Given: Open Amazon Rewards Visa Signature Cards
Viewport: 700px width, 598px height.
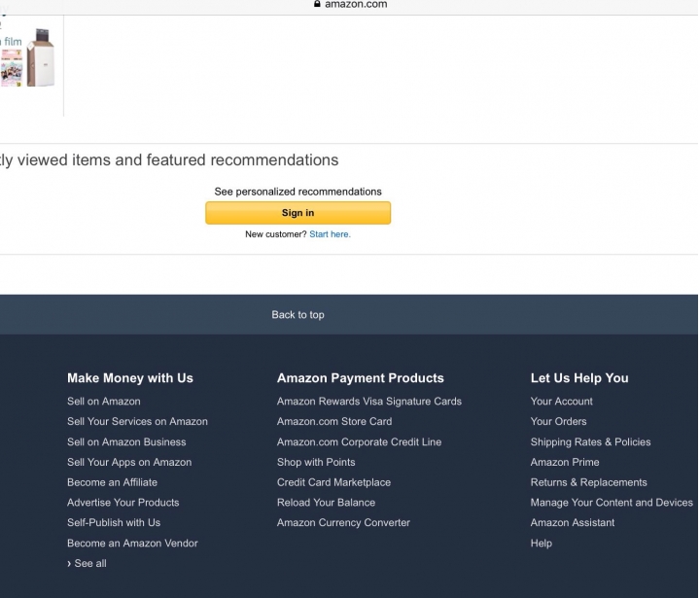Looking at the screenshot, I should (369, 401).
